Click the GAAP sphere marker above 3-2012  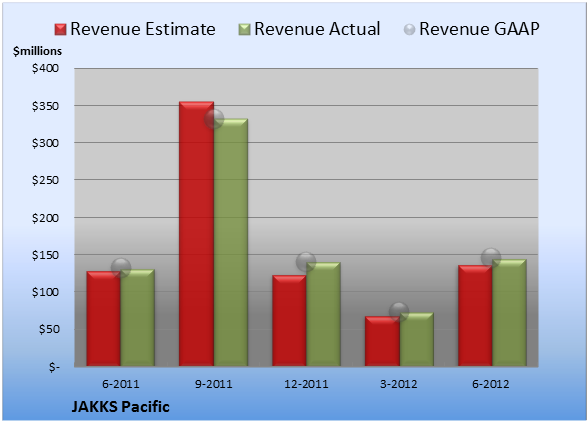(x=399, y=311)
